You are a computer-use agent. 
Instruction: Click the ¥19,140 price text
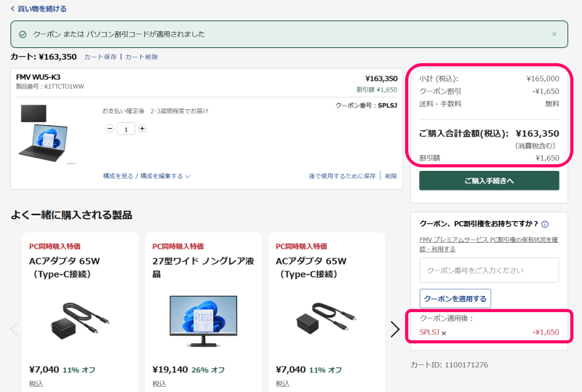(170, 369)
